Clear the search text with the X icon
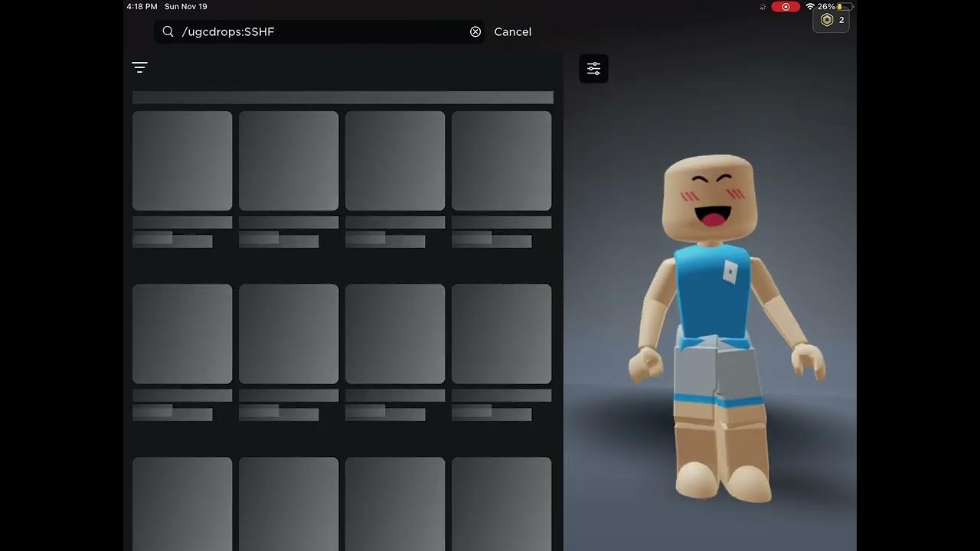Image resolution: width=980 pixels, height=551 pixels. [x=475, y=31]
